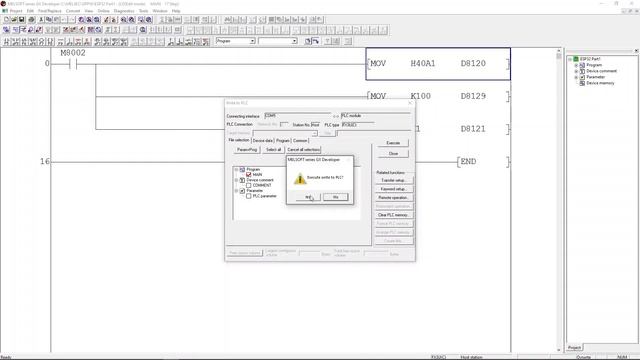This screenshot has height=360, width=640.
Task: Click Cancel all selections button
Action: [x=304, y=150]
